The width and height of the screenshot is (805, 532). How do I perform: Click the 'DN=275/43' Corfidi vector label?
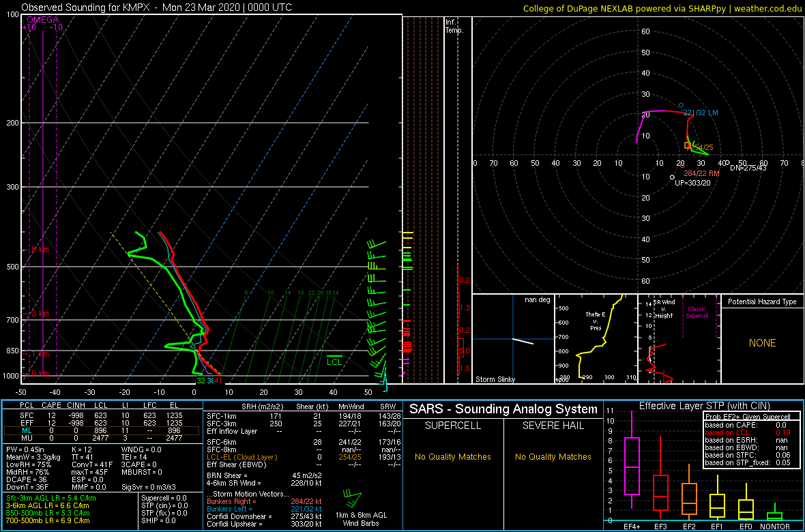click(748, 167)
